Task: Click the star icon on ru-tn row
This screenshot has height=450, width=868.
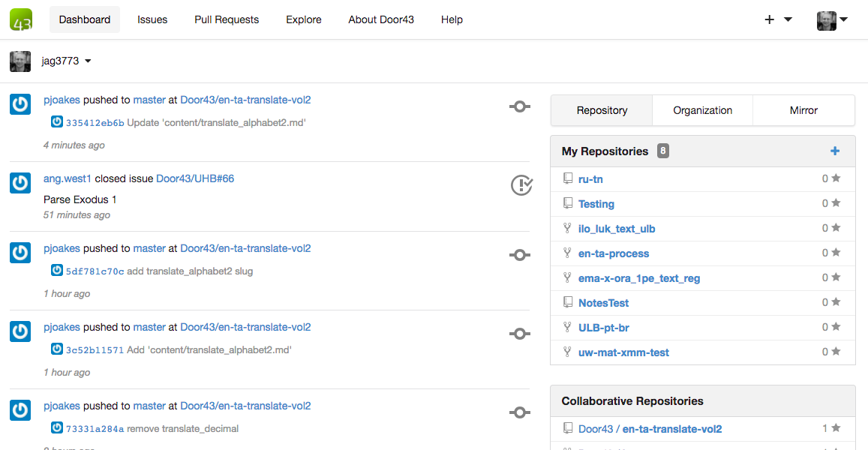Action: (836, 178)
